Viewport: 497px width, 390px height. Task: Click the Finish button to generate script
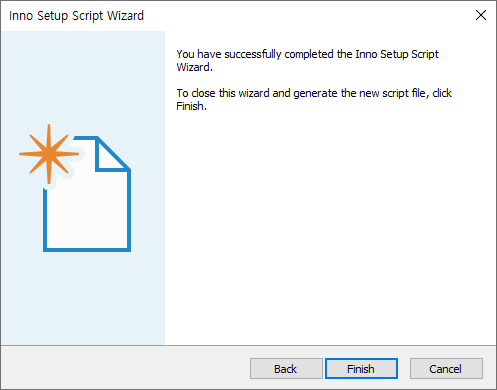point(361,369)
